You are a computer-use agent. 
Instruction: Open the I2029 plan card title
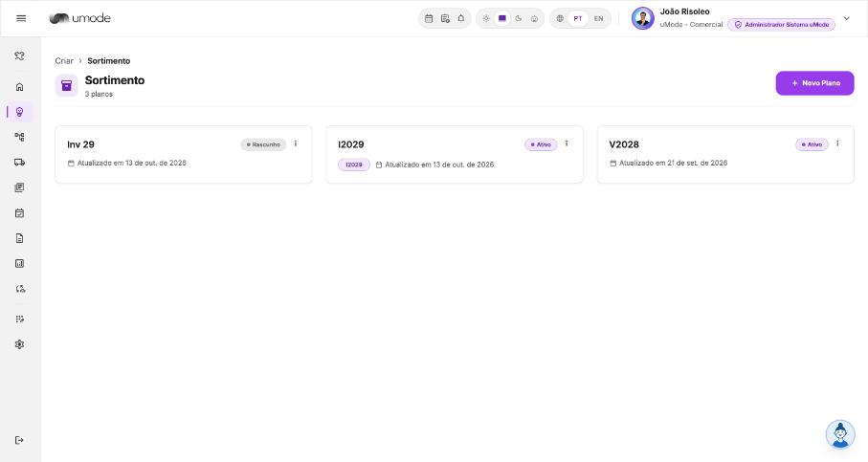pos(351,144)
